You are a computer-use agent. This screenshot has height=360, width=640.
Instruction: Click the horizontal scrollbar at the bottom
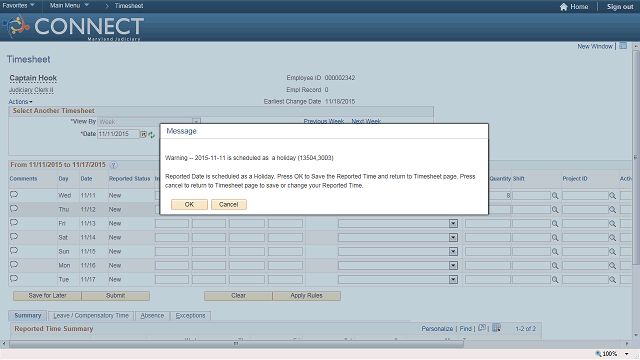click(x=236, y=344)
